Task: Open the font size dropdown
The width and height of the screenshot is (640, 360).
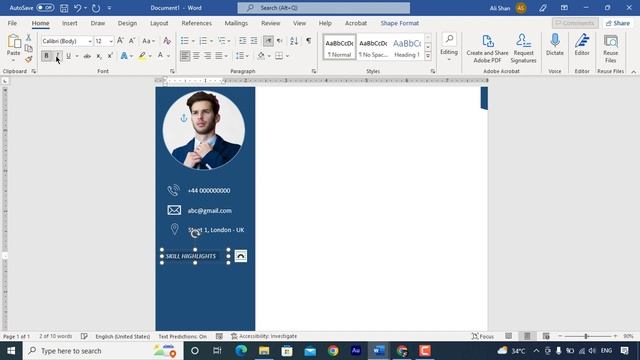Action: tap(111, 41)
